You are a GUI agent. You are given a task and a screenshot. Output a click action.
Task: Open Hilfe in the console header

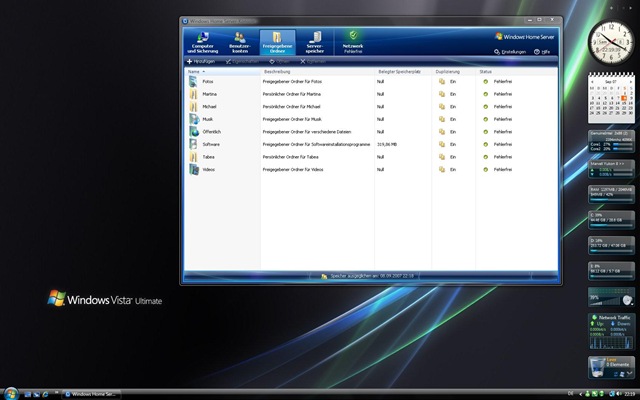(x=542, y=52)
